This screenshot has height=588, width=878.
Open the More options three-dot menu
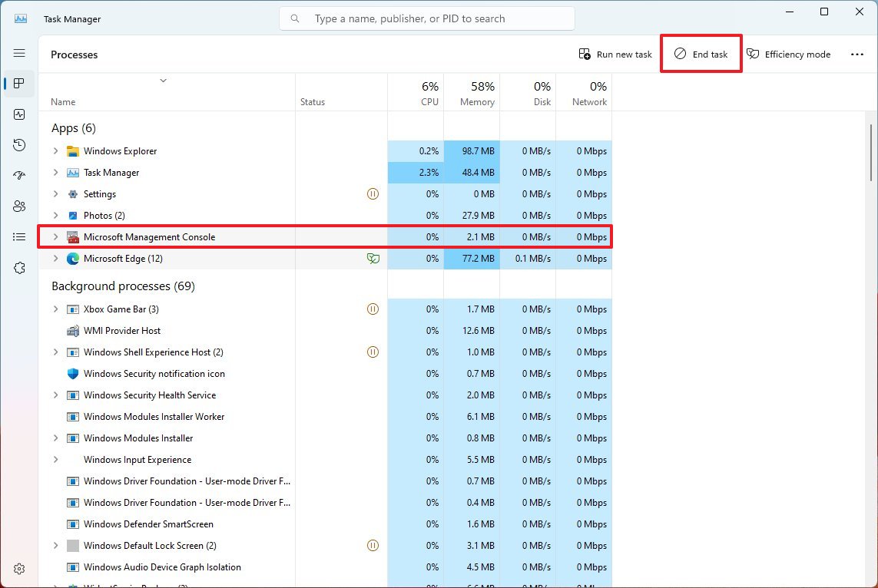point(859,54)
